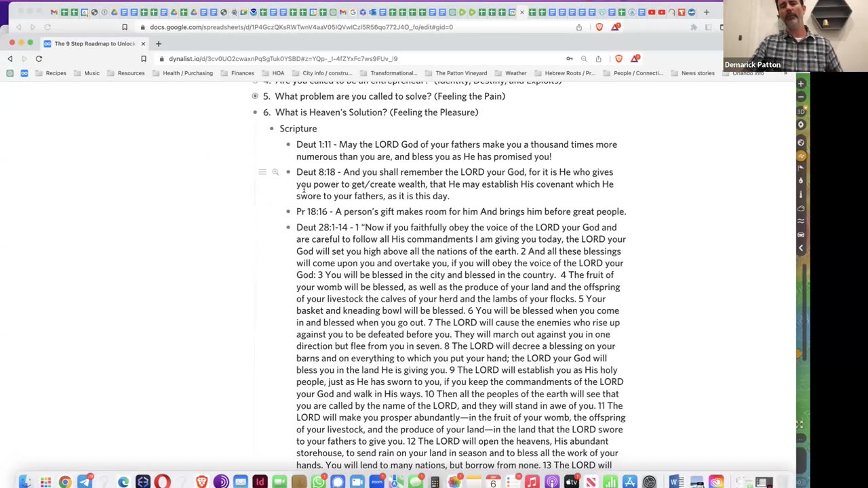
Task: Open Opera in the Dock
Action: [x=162, y=482]
